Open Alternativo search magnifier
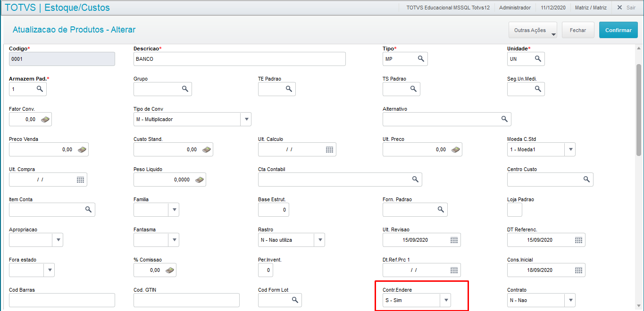This screenshot has height=311, width=644. [x=504, y=119]
